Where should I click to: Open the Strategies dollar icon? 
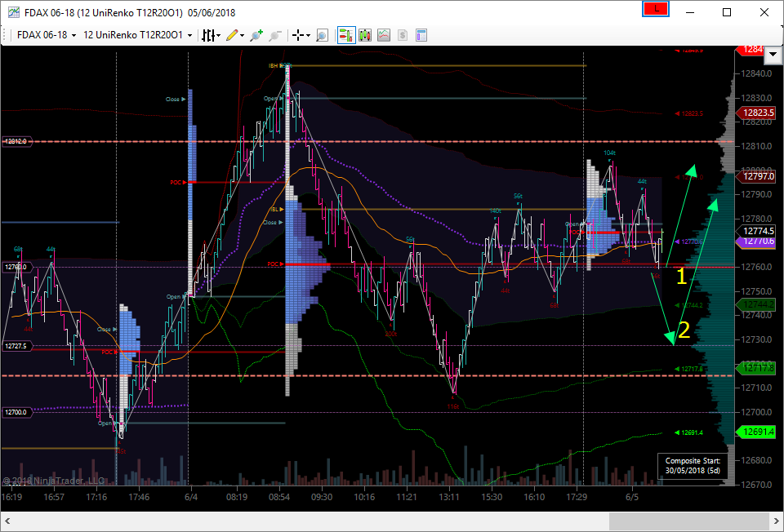point(403,35)
